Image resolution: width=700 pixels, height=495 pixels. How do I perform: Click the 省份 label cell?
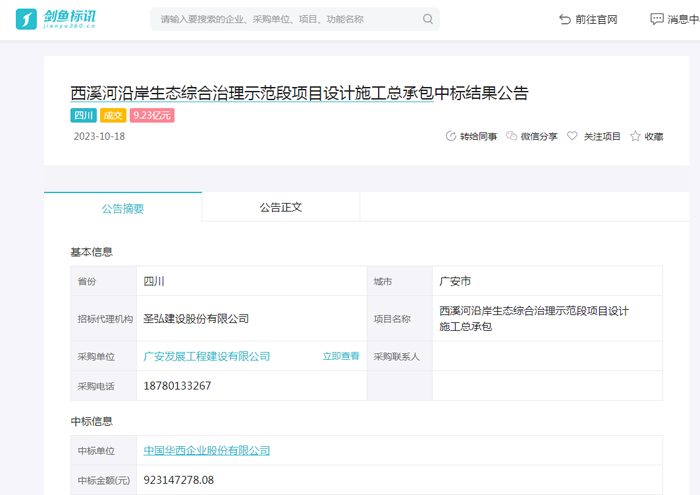pos(104,281)
